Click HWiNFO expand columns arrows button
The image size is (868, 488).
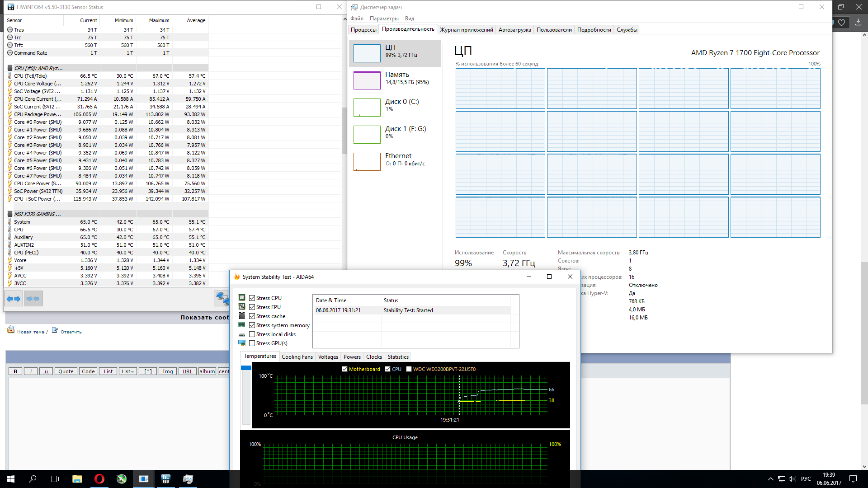click(x=14, y=299)
